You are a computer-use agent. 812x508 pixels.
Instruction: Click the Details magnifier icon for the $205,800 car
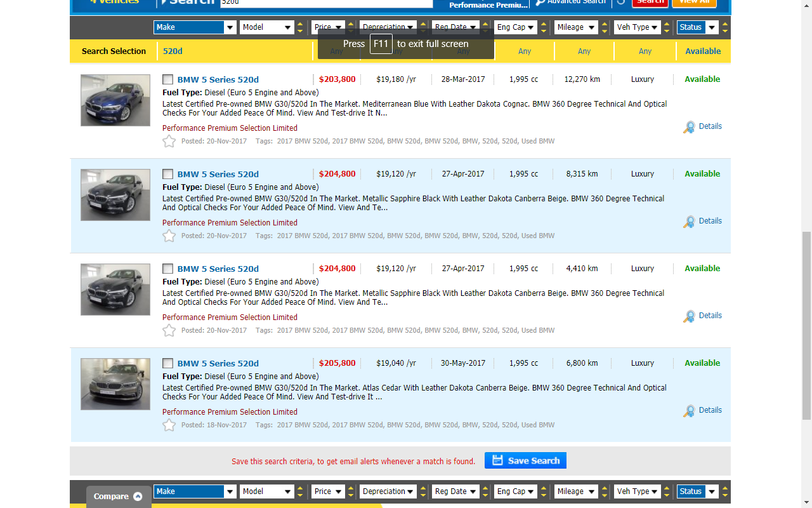(689, 411)
